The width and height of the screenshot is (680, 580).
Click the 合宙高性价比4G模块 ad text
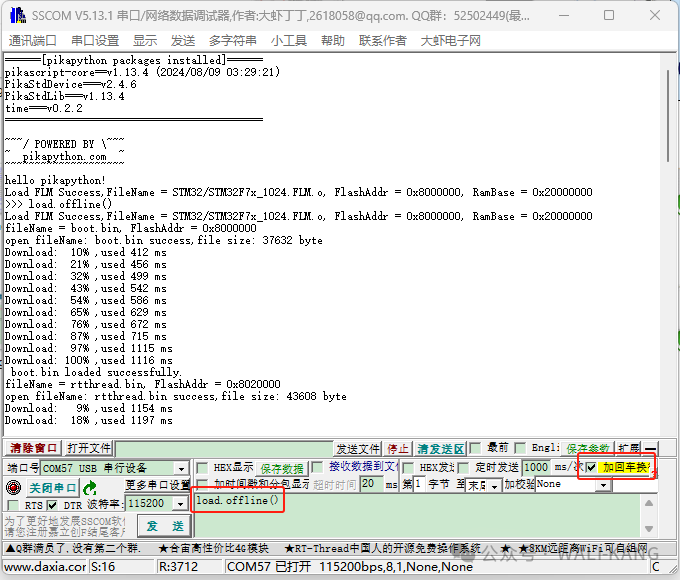point(213,549)
